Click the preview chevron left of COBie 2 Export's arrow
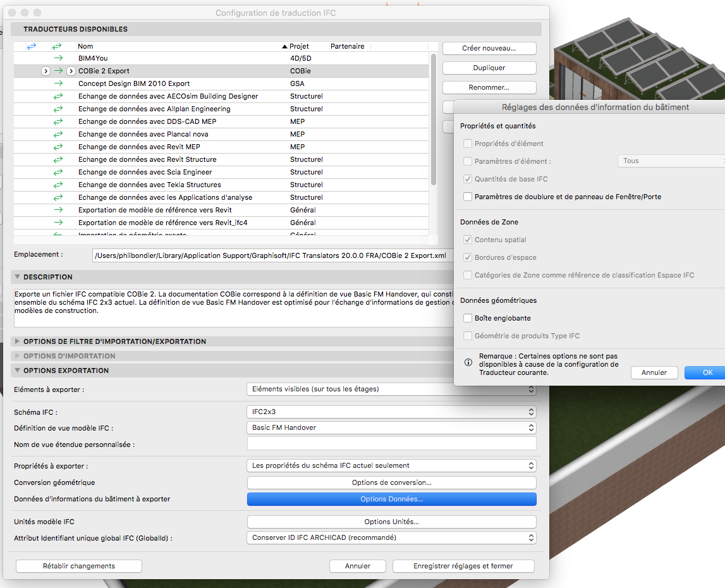This screenshot has width=725, height=588. [46, 71]
